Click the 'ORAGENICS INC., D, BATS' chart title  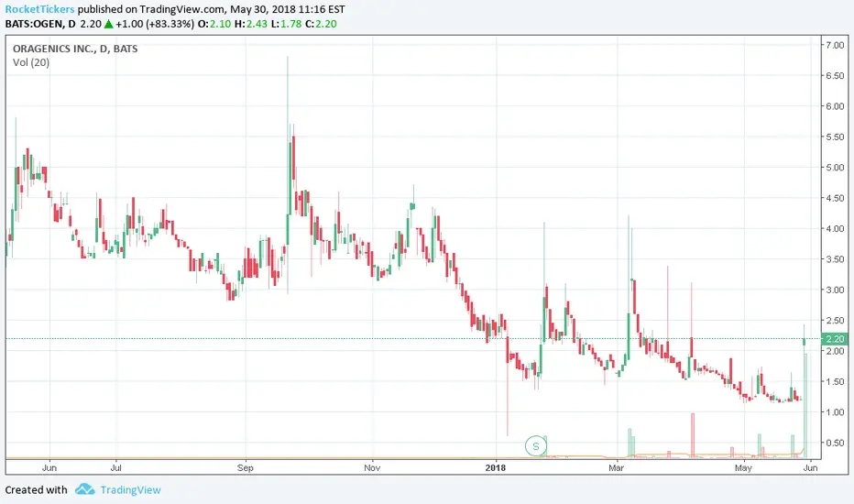click(x=75, y=49)
